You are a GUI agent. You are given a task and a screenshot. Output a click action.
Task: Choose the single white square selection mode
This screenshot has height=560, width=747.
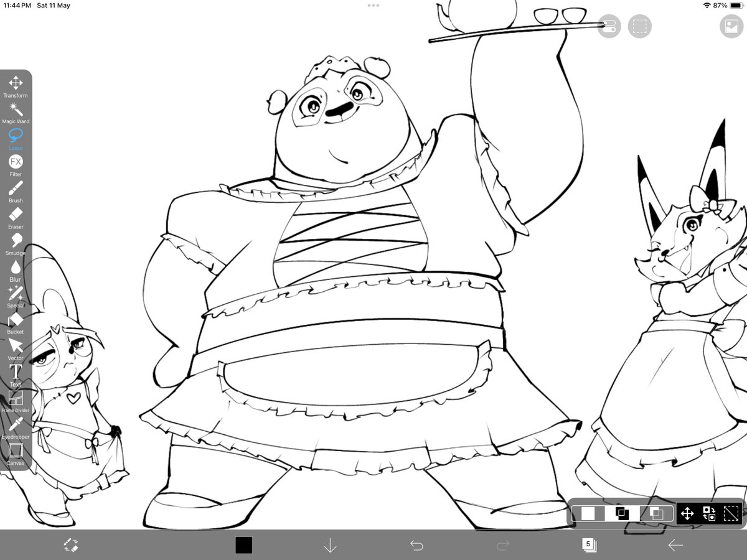(x=588, y=513)
